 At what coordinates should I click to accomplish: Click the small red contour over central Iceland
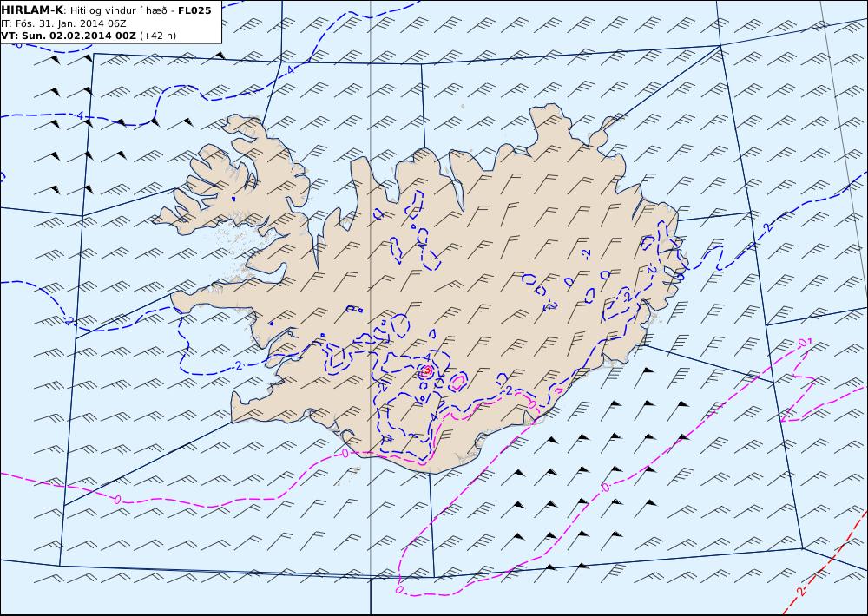tap(425, 371)
